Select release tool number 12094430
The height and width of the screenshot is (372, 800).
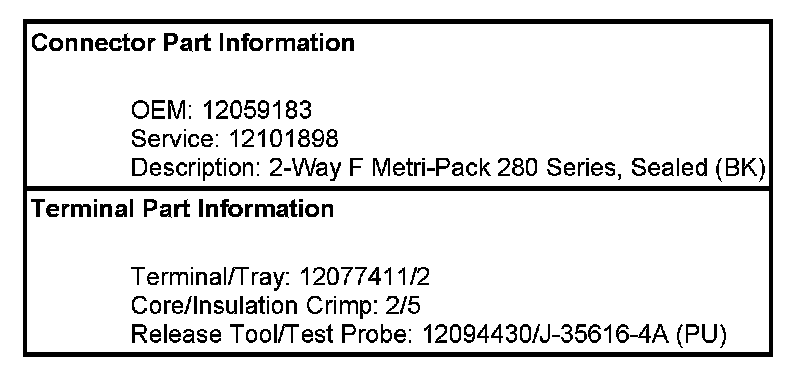tap(476, 335)
